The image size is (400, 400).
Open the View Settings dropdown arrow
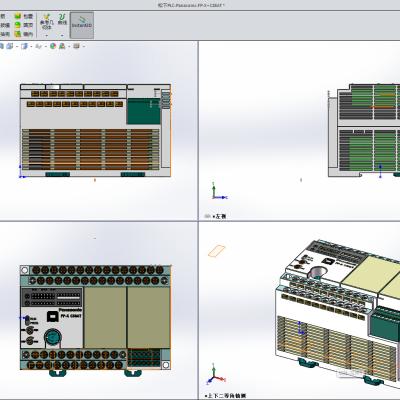click(x=83, y=47)
